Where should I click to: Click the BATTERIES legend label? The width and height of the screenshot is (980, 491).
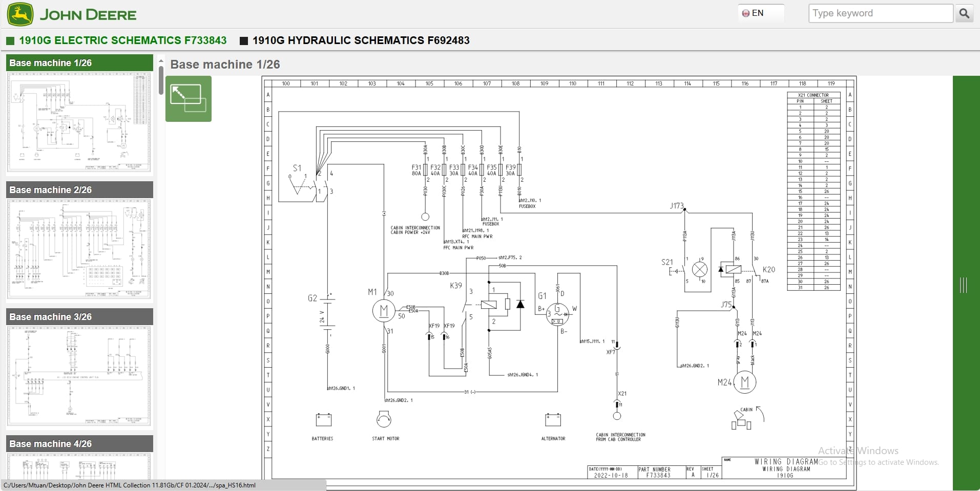(x=322, y=439)
